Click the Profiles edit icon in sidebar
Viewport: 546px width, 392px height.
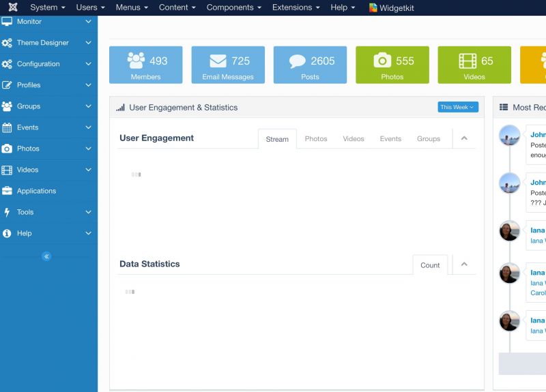pyautogui.click(x=7, y=85)
